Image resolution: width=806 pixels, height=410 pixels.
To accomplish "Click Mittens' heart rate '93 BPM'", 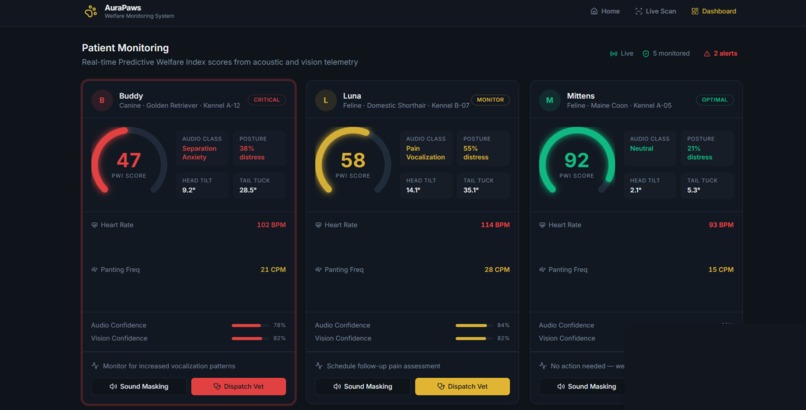I will coord(721,225).
